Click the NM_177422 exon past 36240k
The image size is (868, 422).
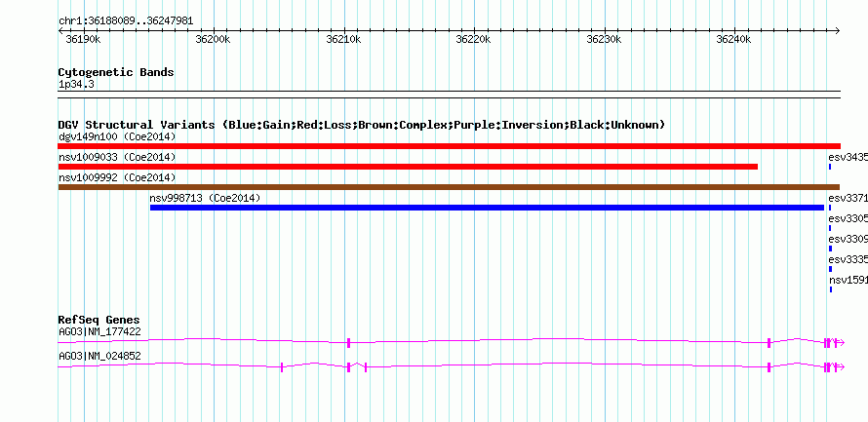(769, 343)
